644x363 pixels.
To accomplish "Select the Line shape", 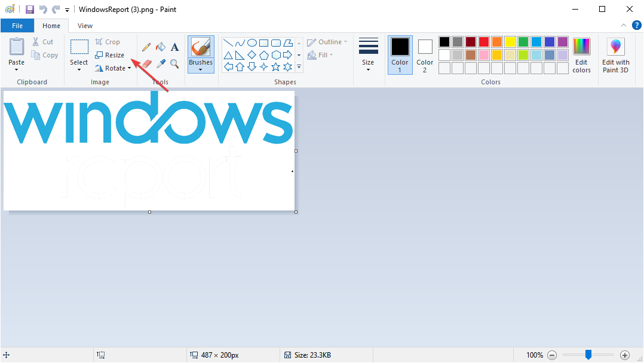I will pos(228,42).
